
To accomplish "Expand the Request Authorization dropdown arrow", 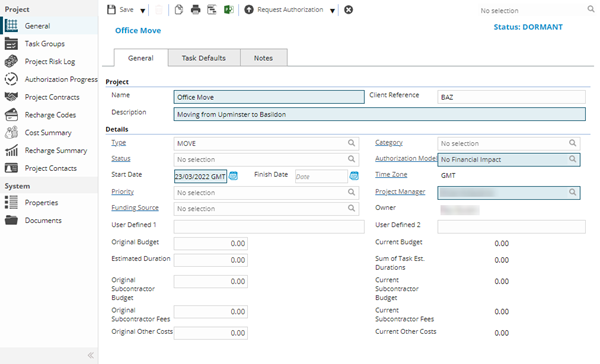I will pos(333,10).
